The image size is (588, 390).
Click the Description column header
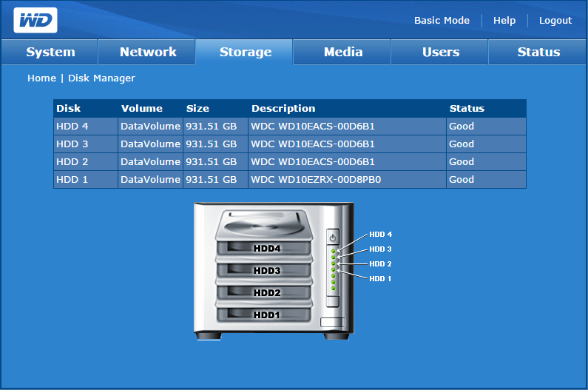(x=283, y=108)
